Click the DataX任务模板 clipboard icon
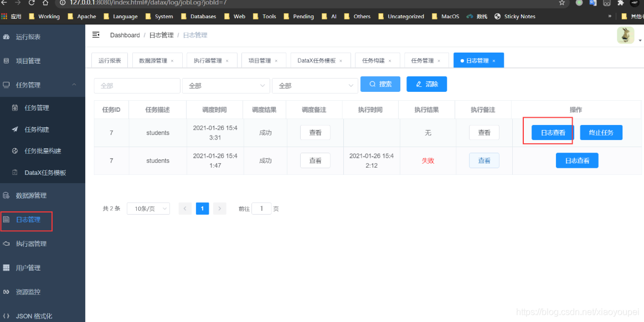 pos(15,173)
